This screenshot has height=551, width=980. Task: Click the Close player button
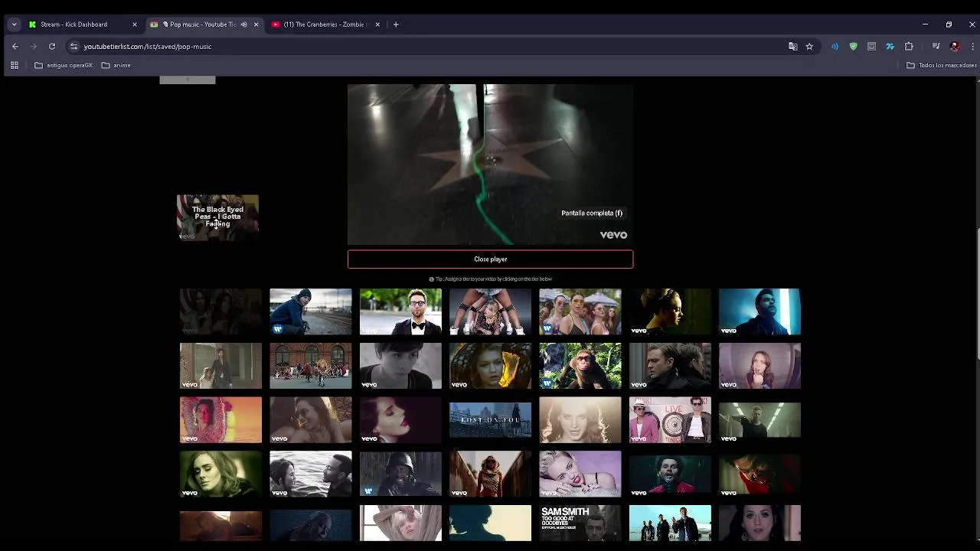coord(490,259)
